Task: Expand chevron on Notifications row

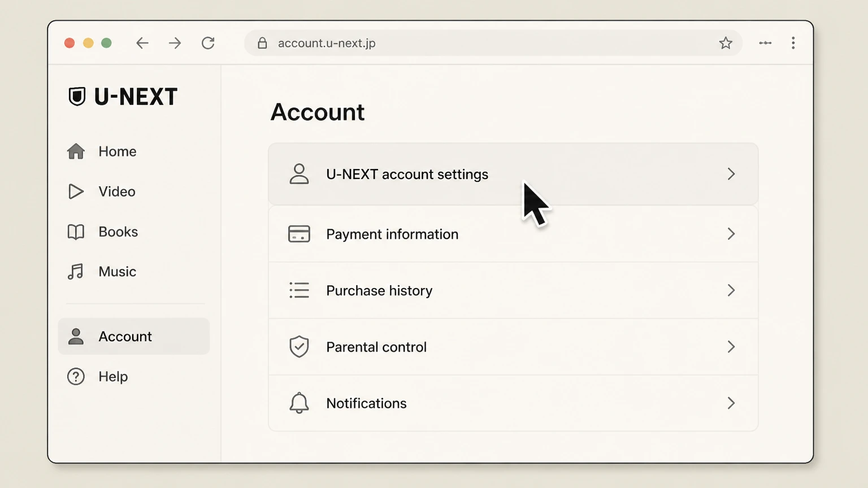Action: tap(731, 403)
